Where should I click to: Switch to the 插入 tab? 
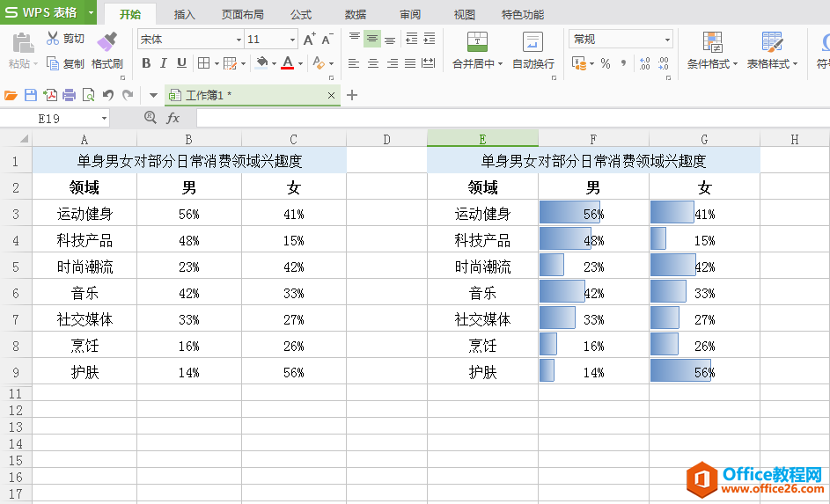tap(184, 14)
